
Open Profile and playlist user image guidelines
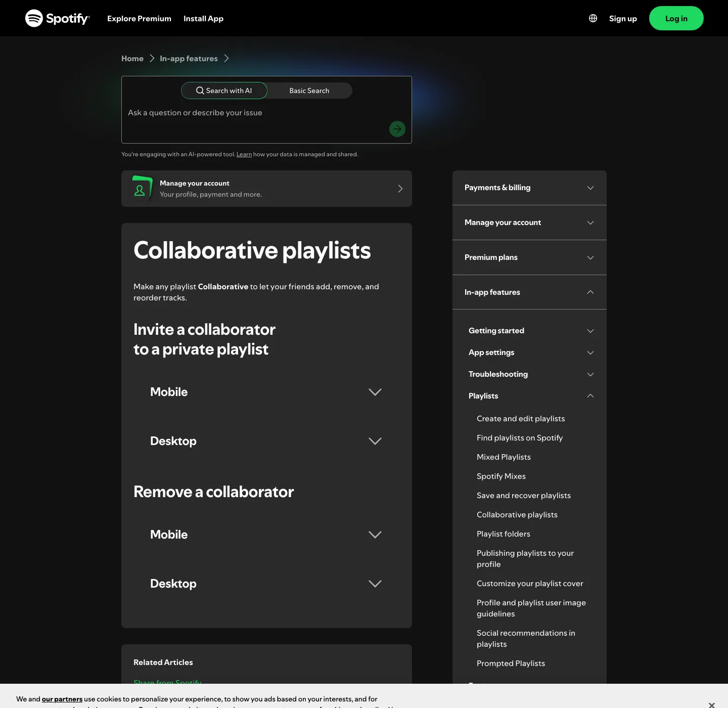pos(531,608)
